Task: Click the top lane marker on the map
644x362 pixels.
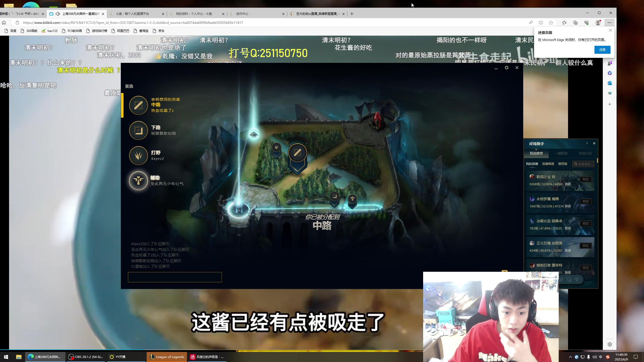Action: (254, 134)
